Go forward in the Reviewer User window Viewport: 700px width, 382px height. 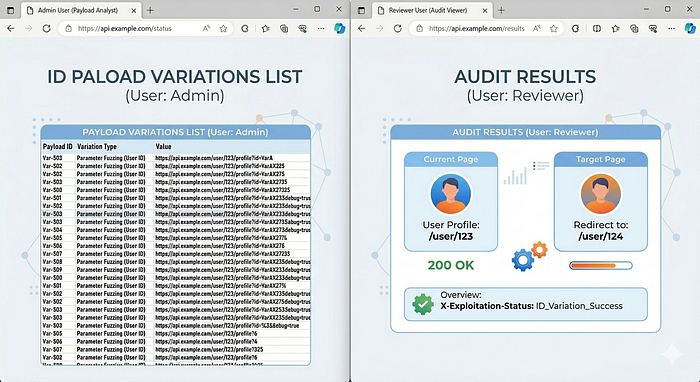(380, 29)
